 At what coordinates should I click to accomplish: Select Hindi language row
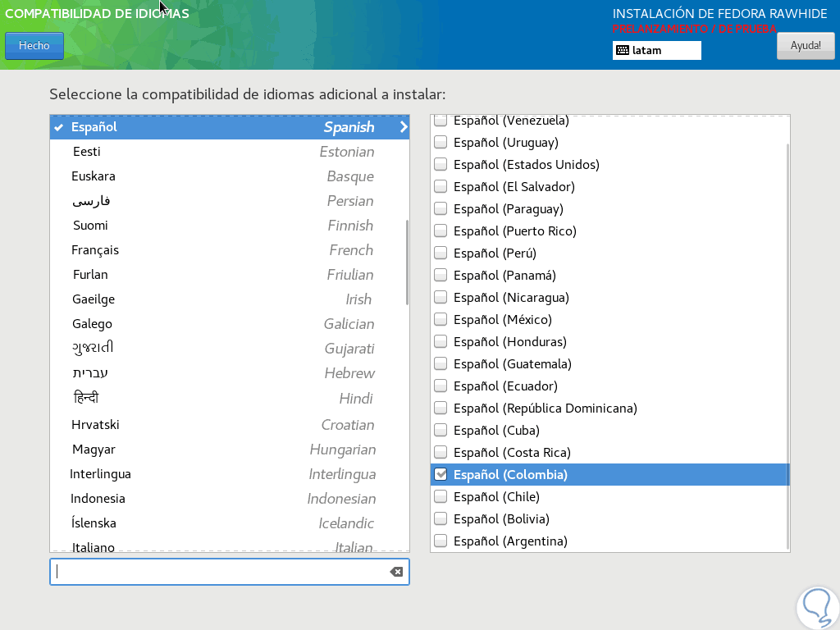[x=230, y=399]
